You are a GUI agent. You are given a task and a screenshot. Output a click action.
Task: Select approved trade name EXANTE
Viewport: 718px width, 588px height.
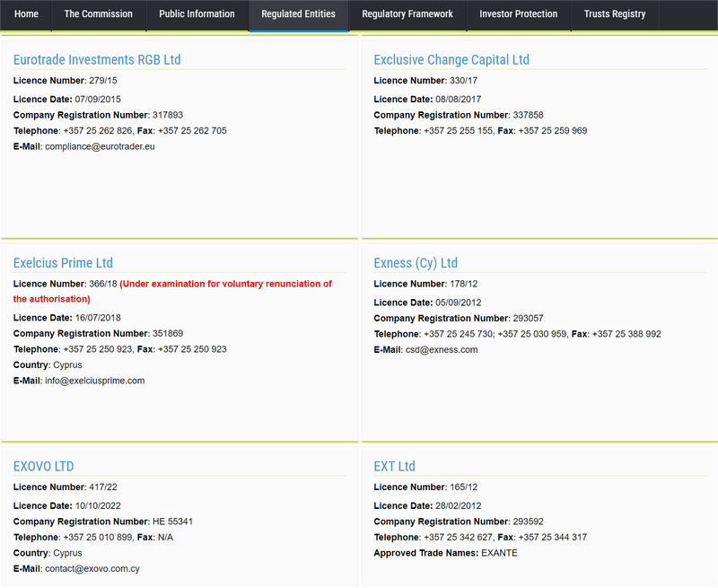(499, 553)
